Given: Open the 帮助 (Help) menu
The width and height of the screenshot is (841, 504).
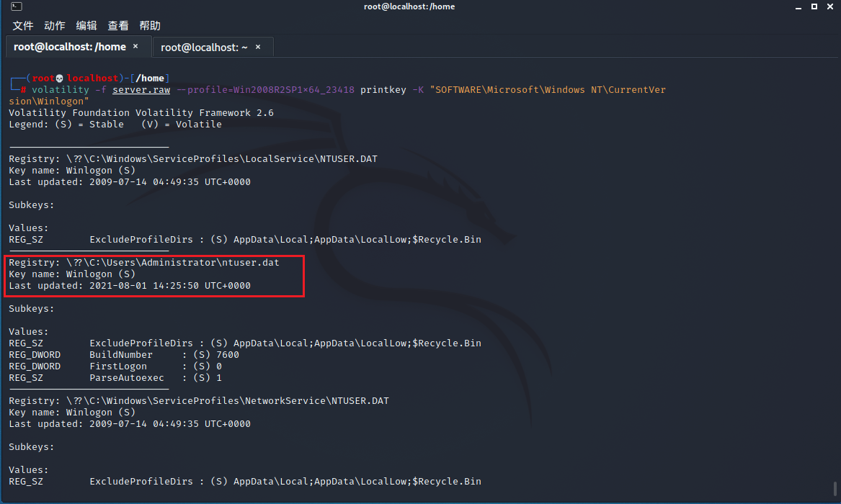Looking at the screenshot, I should 149,25.
